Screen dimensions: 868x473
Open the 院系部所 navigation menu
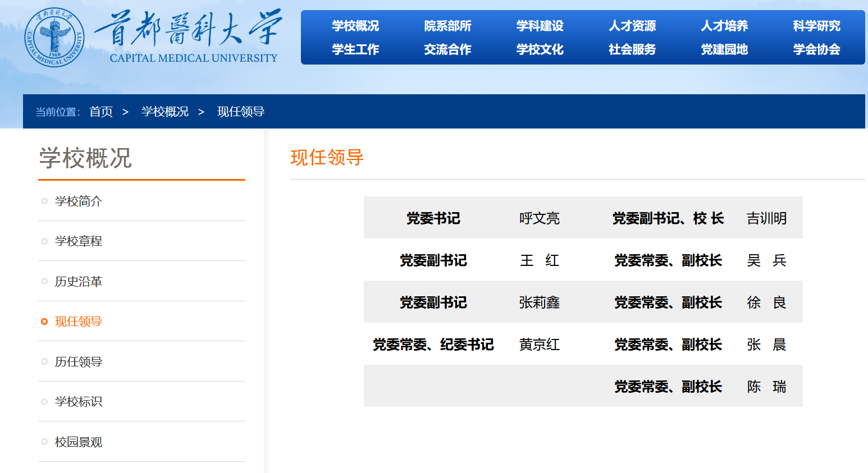coord(447,26)
